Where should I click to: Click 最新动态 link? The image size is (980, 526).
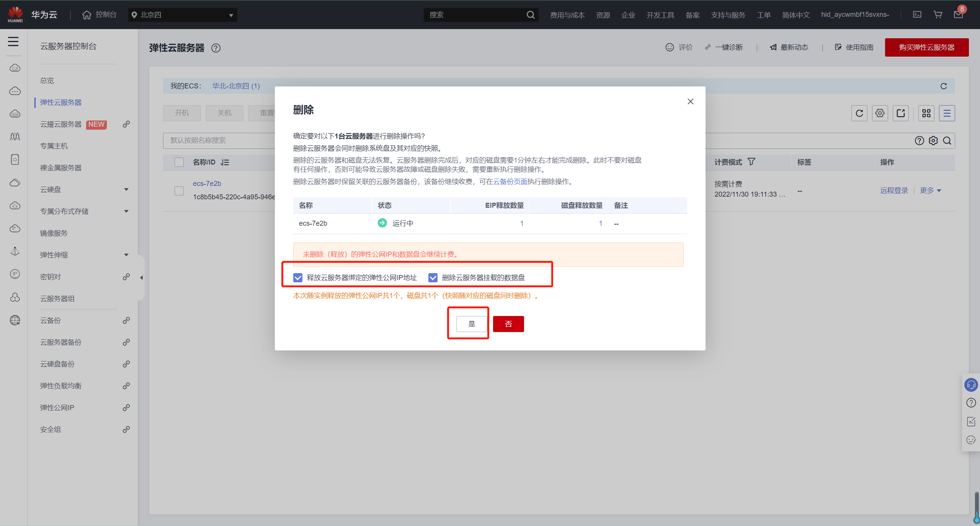click(789, 47)
